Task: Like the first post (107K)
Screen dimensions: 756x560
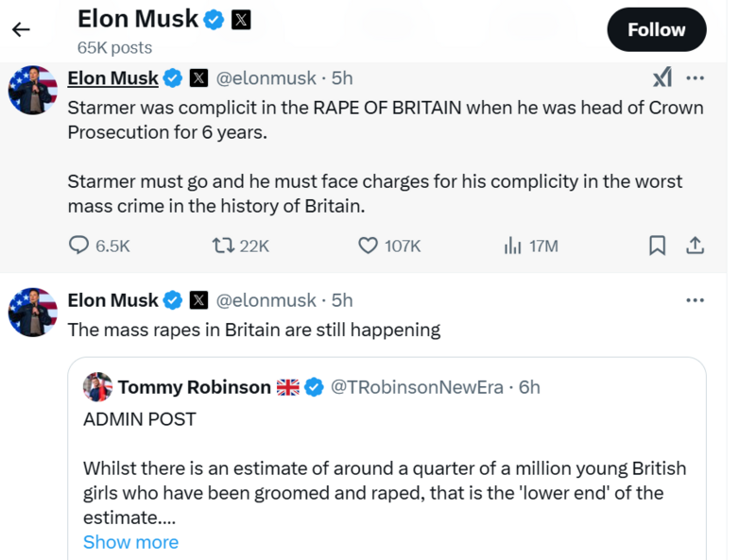Action: click(369, 246)
